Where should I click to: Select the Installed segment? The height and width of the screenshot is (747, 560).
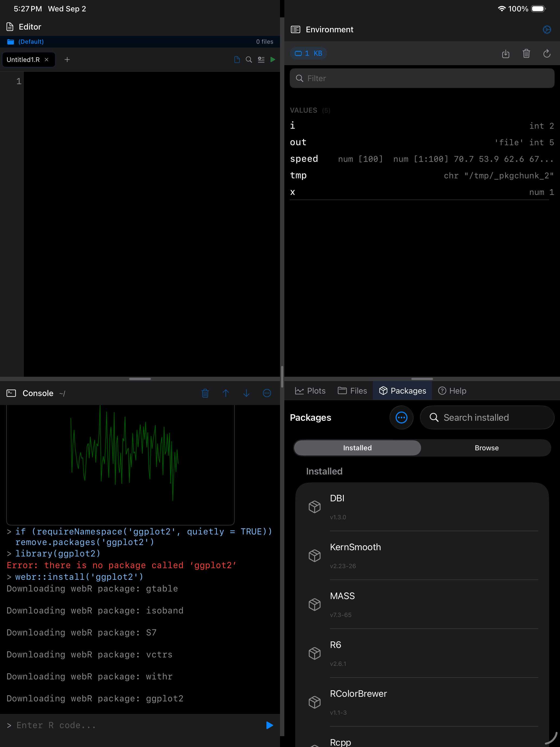[358, 448]
